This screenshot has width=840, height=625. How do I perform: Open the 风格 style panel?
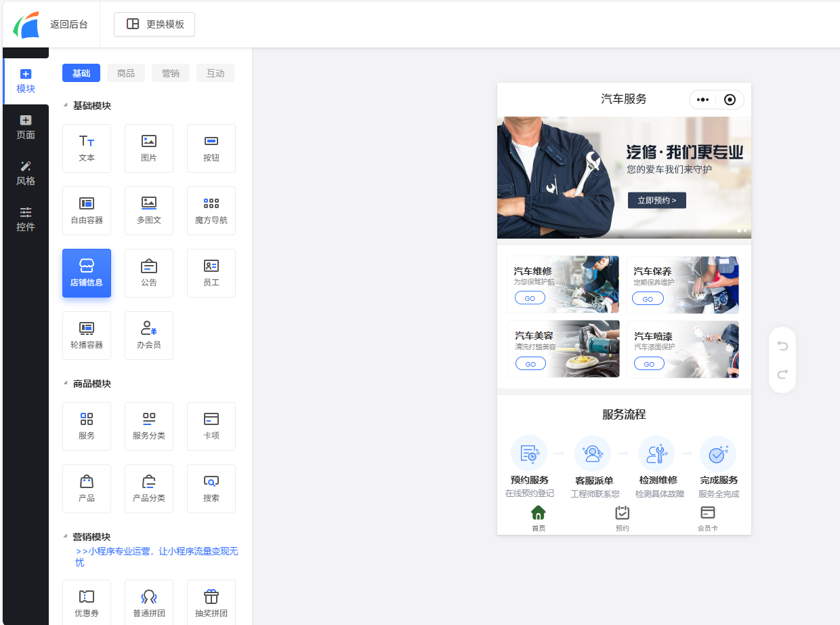click(26, 174)
